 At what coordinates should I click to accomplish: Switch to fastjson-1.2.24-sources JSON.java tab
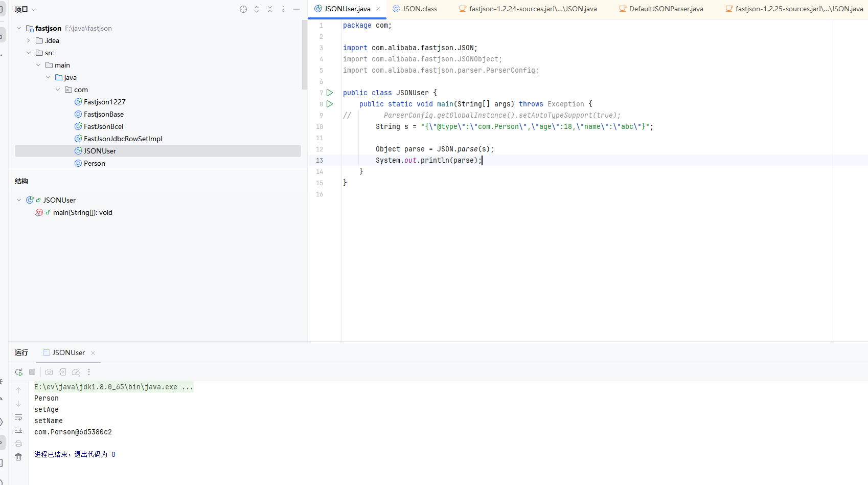[x=528, y=9]
